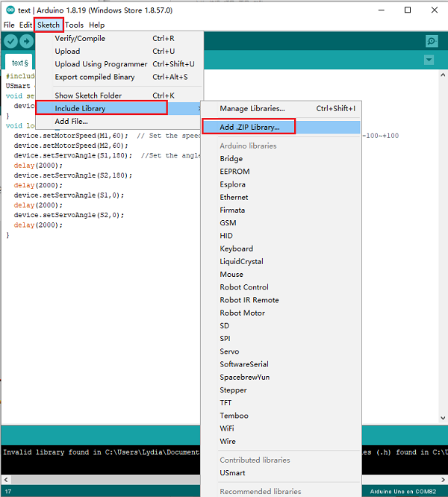The image size is (448, 497).
Task: Include the Stepper library
Action: [281, 390]
